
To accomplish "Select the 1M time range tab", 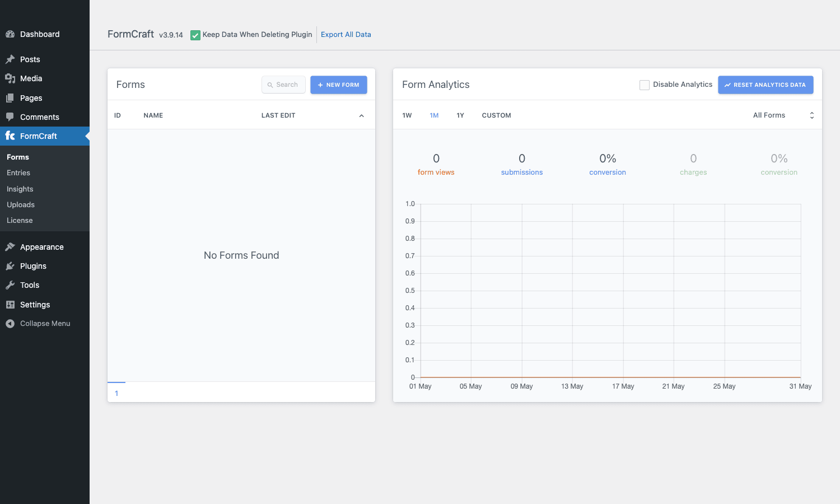I will [434, 115].
